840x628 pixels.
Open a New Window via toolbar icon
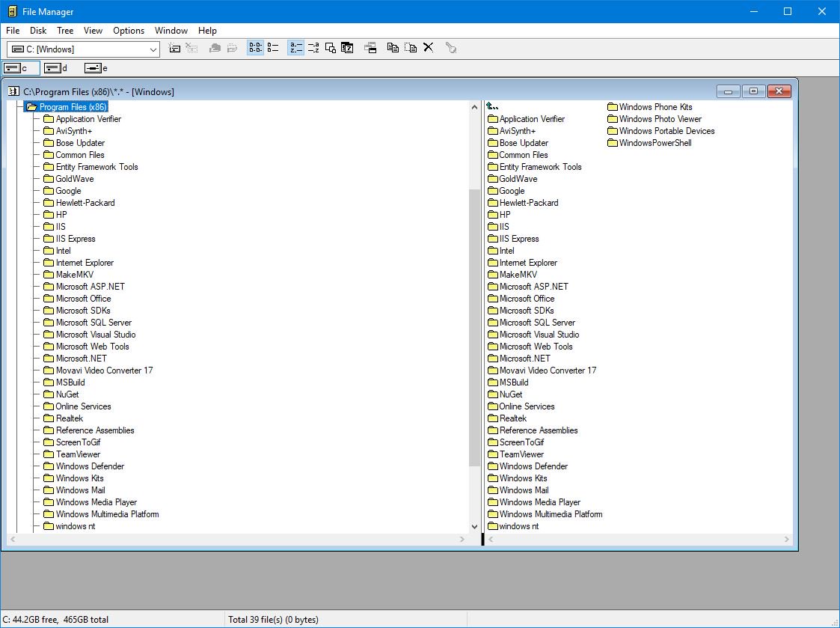(x=370, y=48)
